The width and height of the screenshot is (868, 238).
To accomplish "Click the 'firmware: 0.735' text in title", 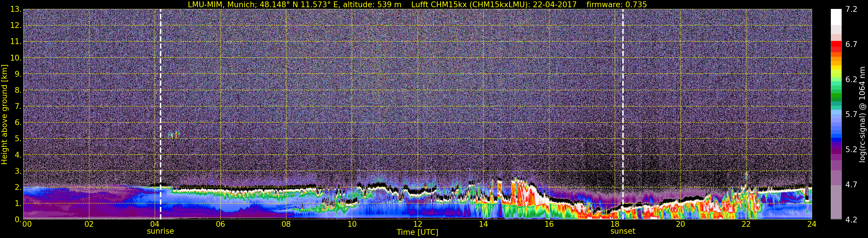I will coord(617,4).
